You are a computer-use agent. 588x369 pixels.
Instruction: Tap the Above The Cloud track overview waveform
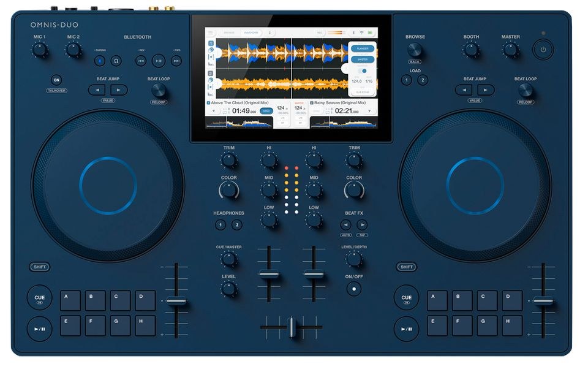[x=238, y=122]
